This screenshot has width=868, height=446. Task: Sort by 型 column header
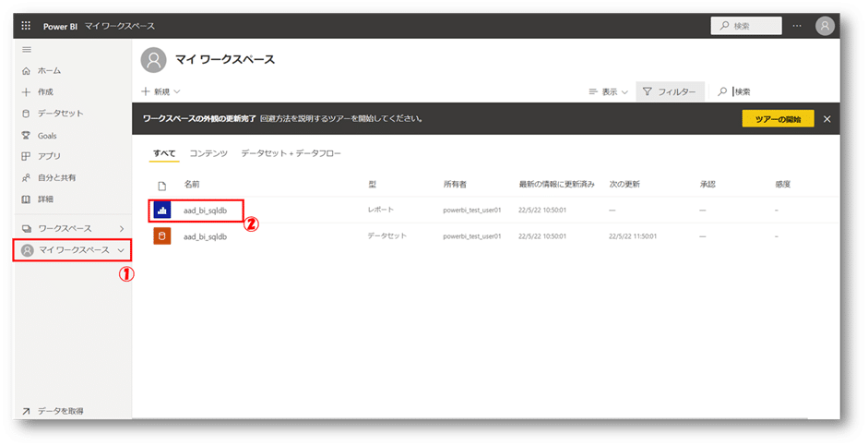pos(372,184)
